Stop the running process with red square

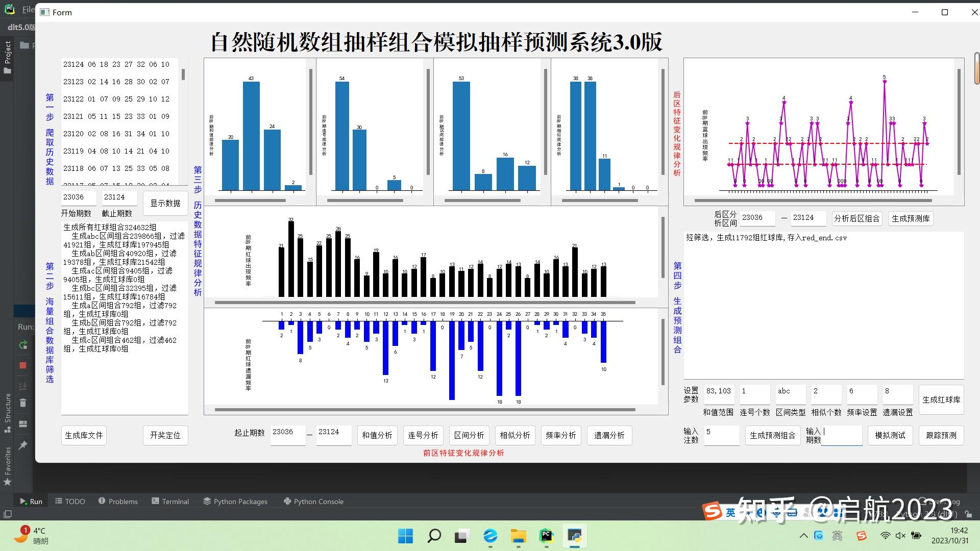(23, 365)
